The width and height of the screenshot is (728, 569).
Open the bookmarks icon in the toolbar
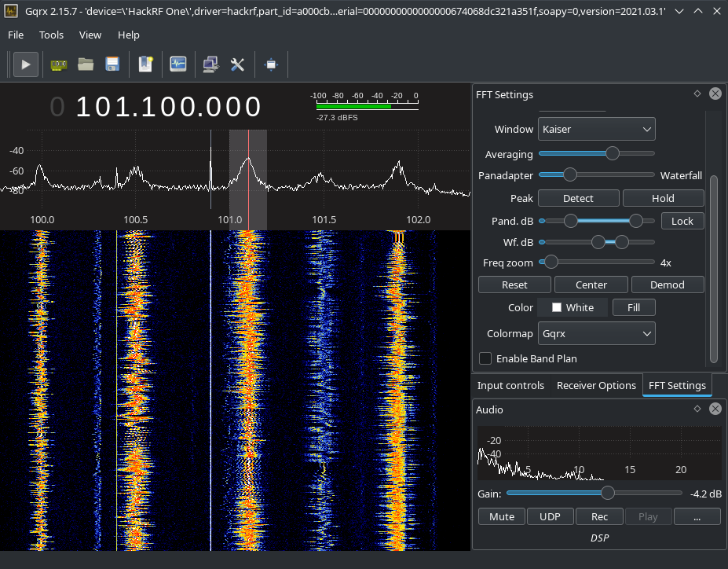(x=145, y=64)
